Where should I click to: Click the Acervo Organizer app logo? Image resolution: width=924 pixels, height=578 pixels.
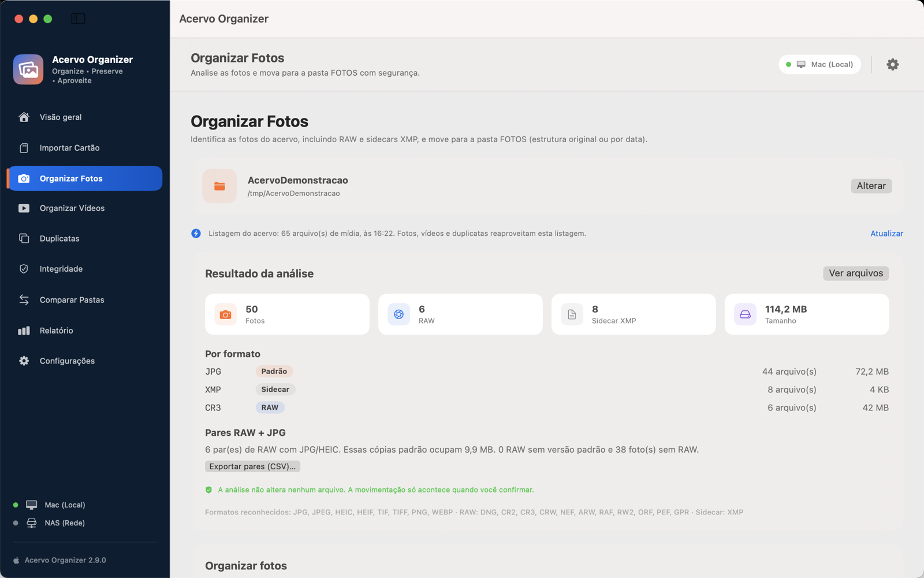click(28, 69)
